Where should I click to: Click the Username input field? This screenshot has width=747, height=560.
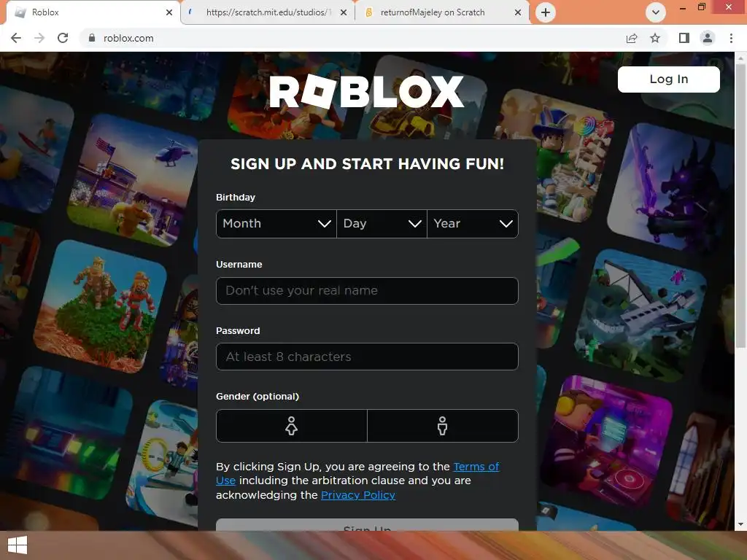(x=367, y=290)
